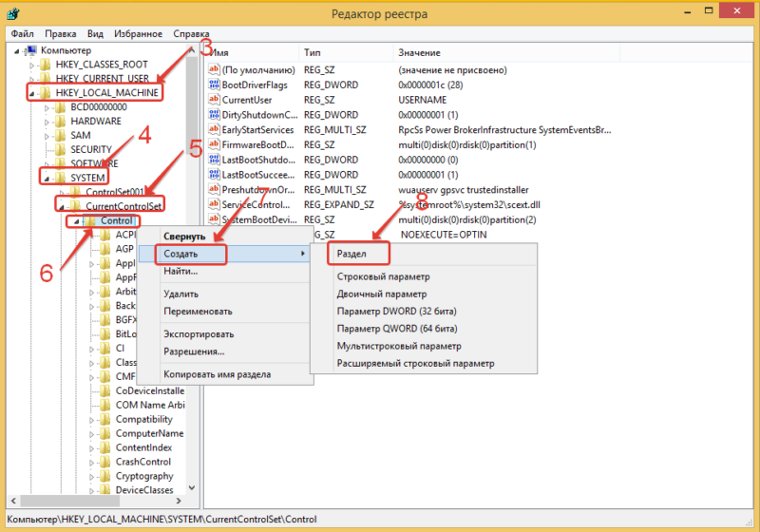
Task: Expand the BCD00000000 key arrow
Action: coord(47,107)
